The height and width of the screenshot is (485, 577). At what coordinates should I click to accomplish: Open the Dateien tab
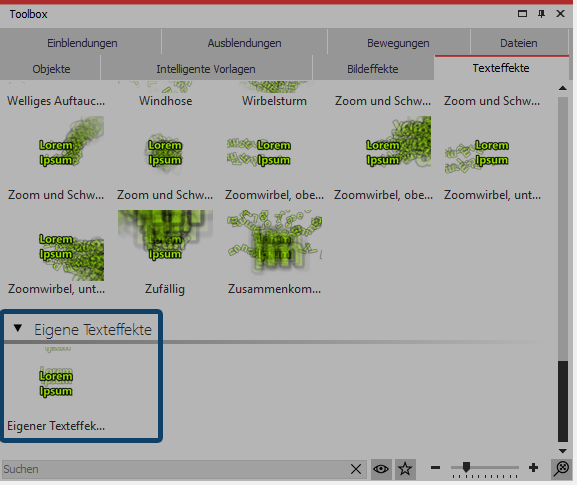click(x=519, y=43)
